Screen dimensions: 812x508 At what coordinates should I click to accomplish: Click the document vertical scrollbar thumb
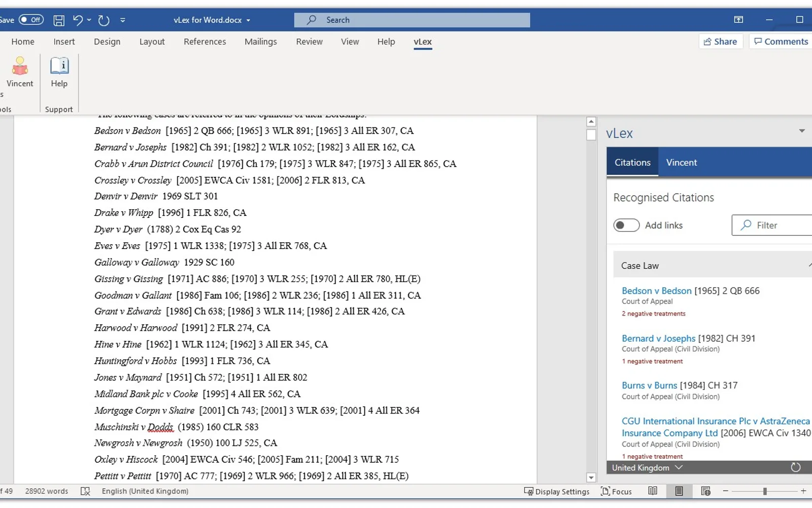click(x=591, y=135)
